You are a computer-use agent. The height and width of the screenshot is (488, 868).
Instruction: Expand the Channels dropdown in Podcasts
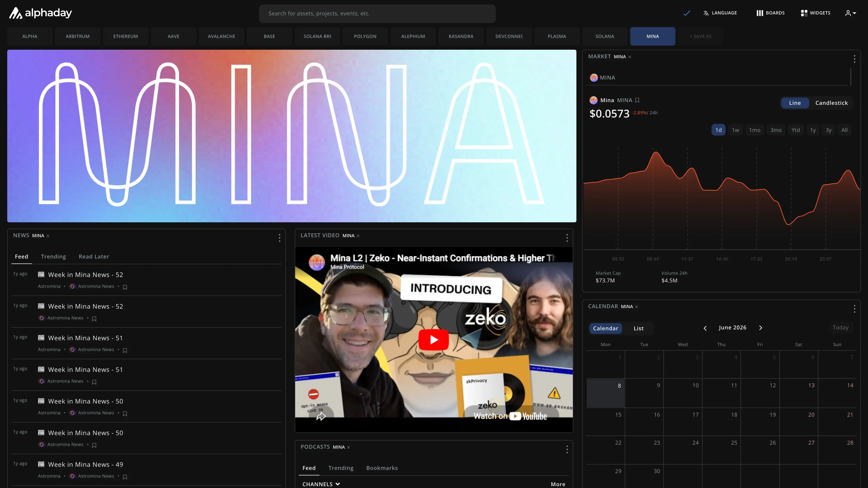321,484
